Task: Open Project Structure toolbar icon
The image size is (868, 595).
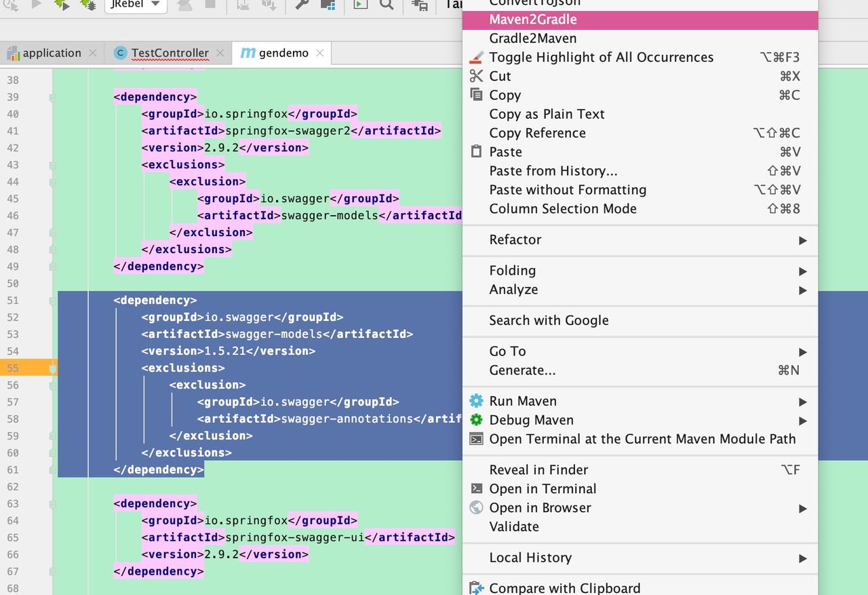Action: coord(328,4)
